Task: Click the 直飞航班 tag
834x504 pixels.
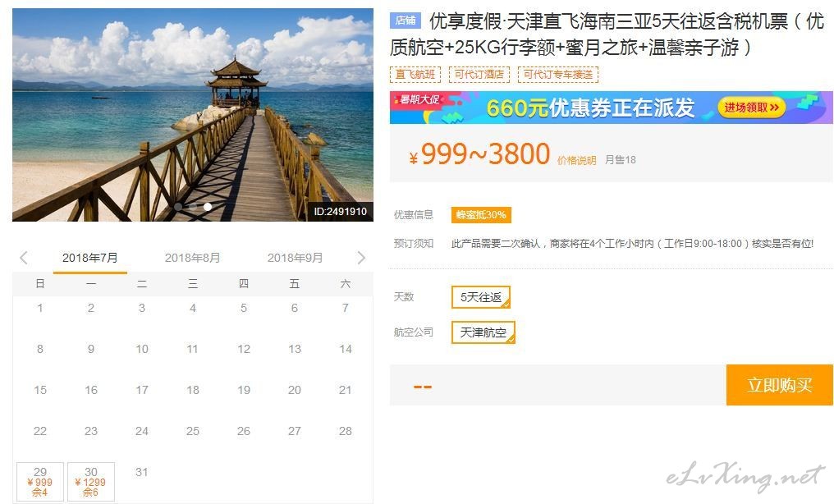Action: coord(415,75)
